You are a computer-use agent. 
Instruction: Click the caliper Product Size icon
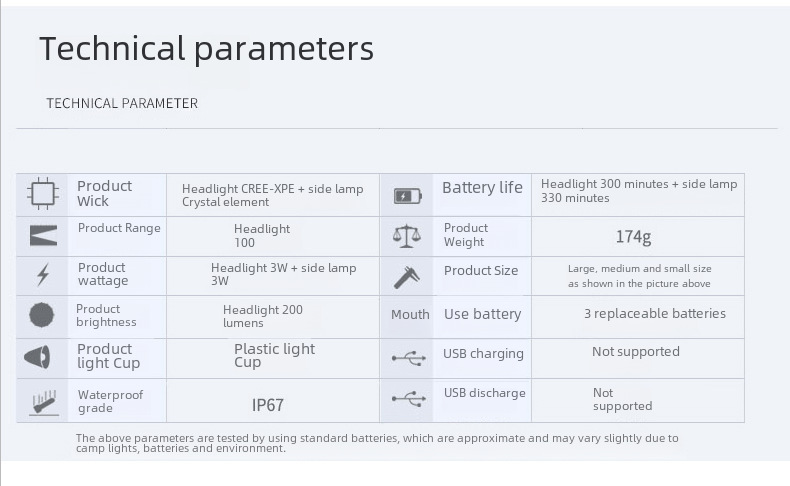point(407,277)
